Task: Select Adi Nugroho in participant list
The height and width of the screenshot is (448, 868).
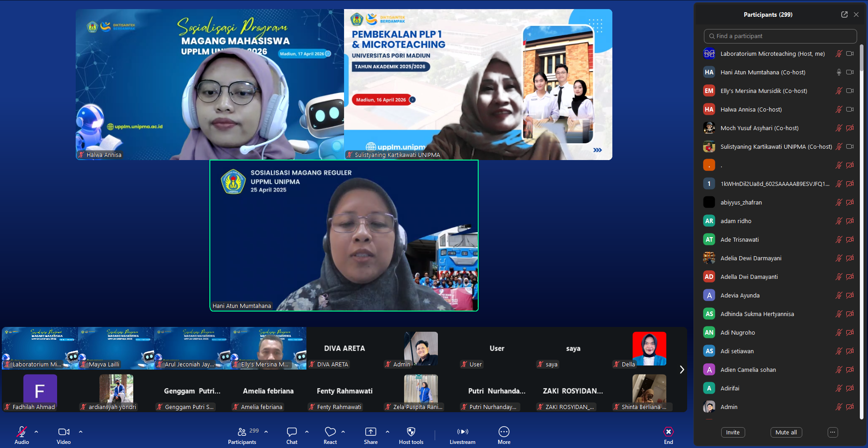Action: 737,332
